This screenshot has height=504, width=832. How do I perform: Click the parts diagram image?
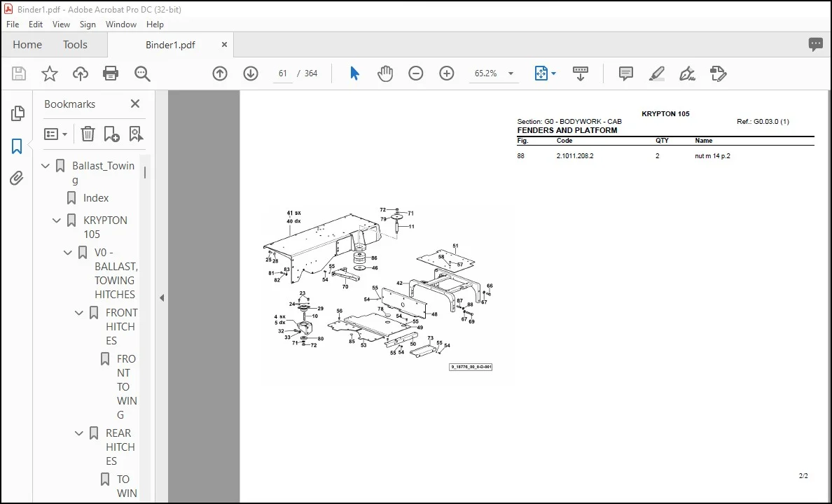(378, 288)
